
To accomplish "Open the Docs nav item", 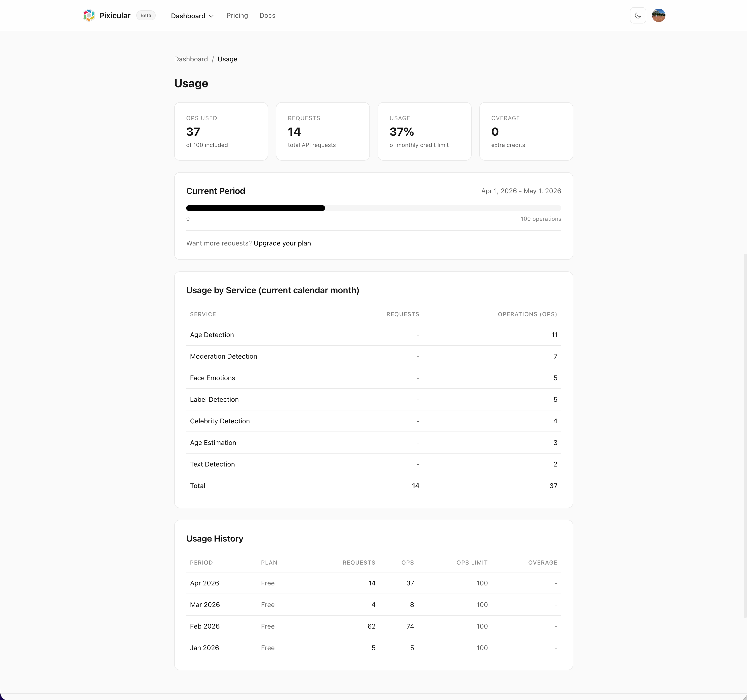I will pos(267,15).
